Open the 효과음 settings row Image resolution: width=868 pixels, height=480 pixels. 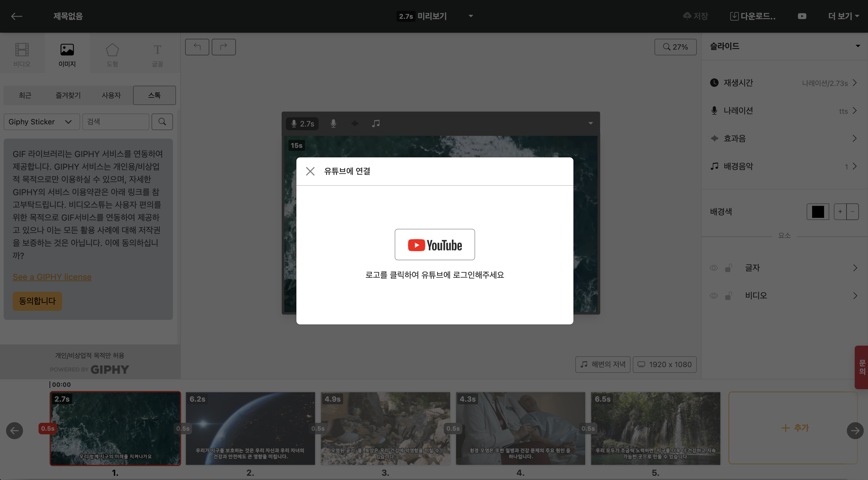(x=785, y=138)
